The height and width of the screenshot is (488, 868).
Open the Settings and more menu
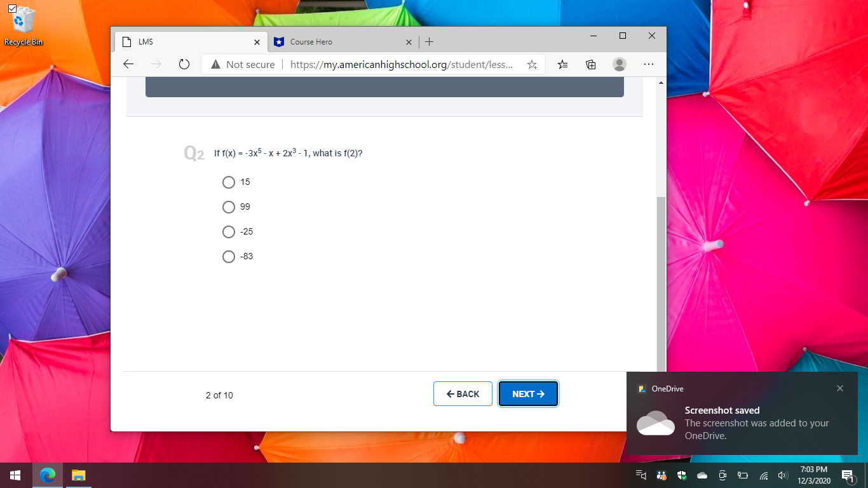[x=649, y=64]
